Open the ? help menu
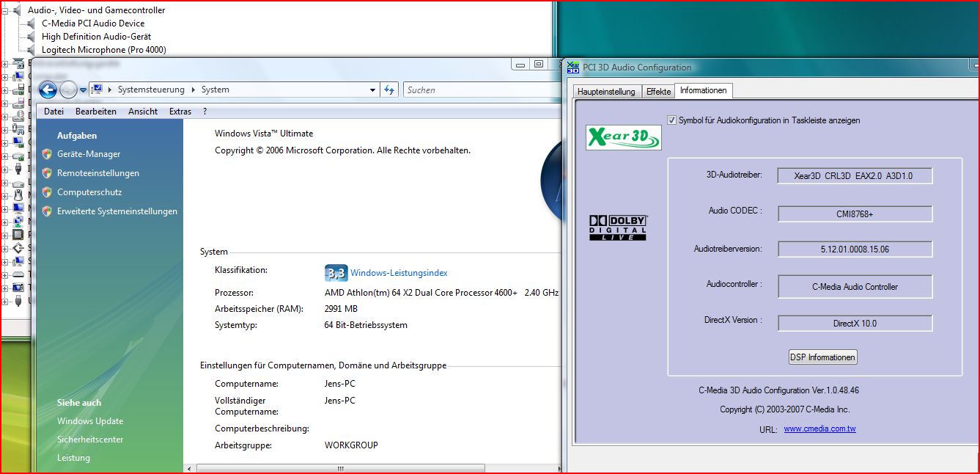 (x=205, y=112)
